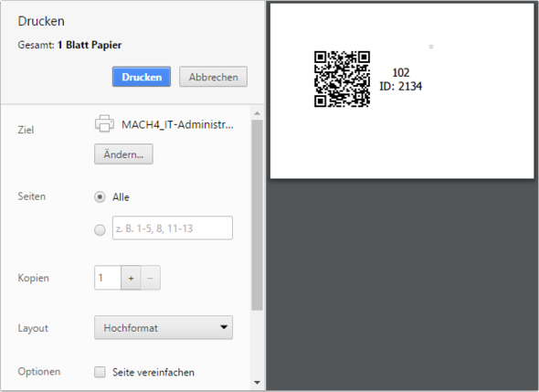Decrease copies with the minus button

click(150, 278)
